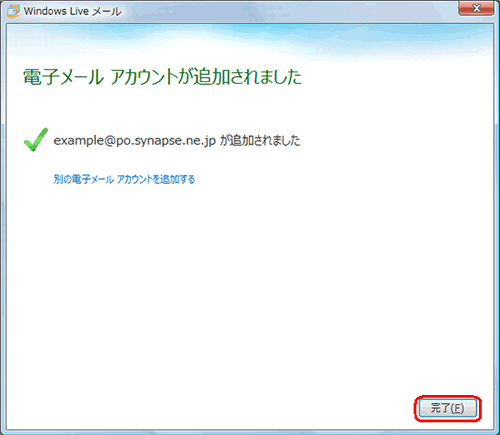The image size is (500, 435).
Task: Click the green checkmark success icon
Action: 36,140
